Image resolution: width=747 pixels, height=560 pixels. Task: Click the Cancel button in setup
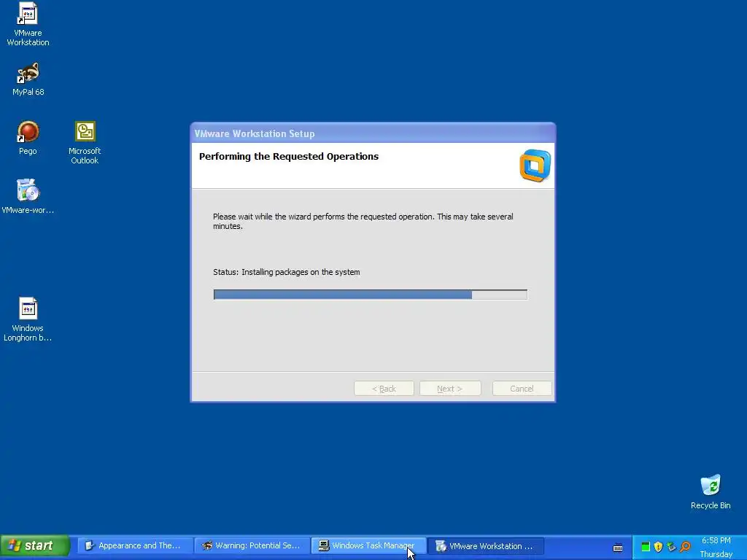point(522,389)
